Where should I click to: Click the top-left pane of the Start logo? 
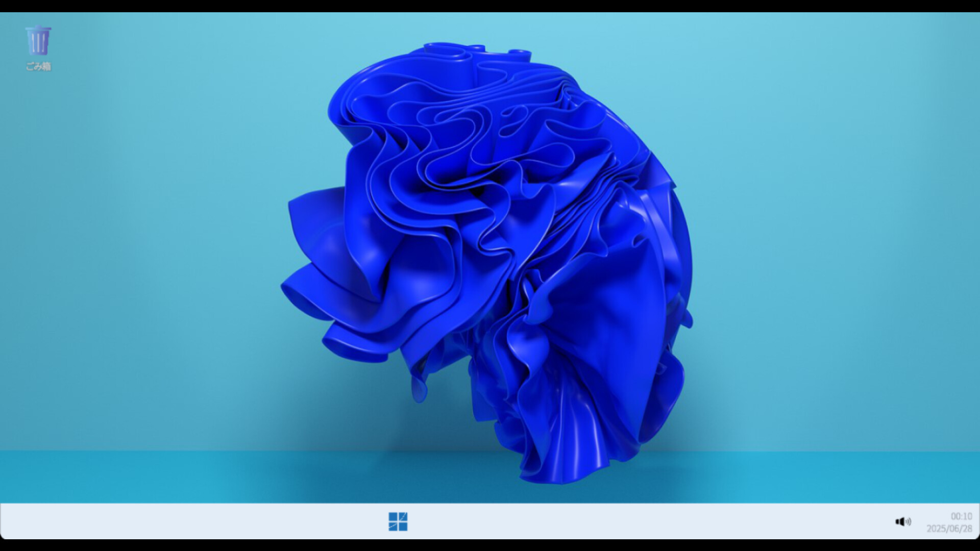[393, 517]
